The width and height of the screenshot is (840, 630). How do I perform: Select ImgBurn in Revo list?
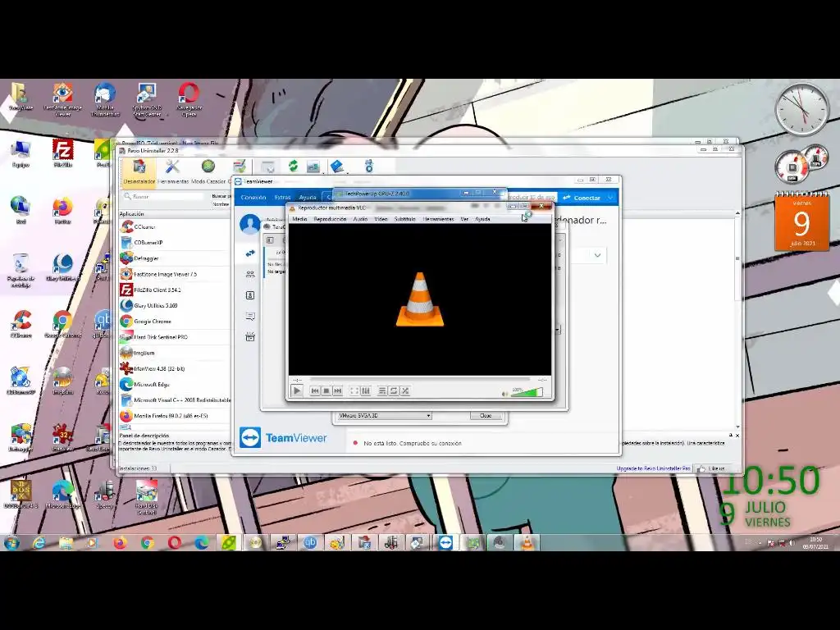[x=176, y=353]
